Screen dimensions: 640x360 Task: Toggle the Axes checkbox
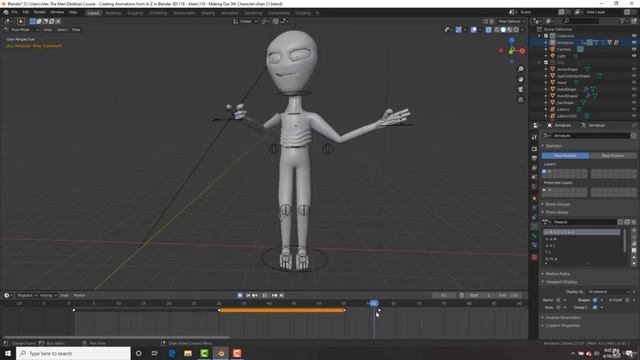(558, 307)
